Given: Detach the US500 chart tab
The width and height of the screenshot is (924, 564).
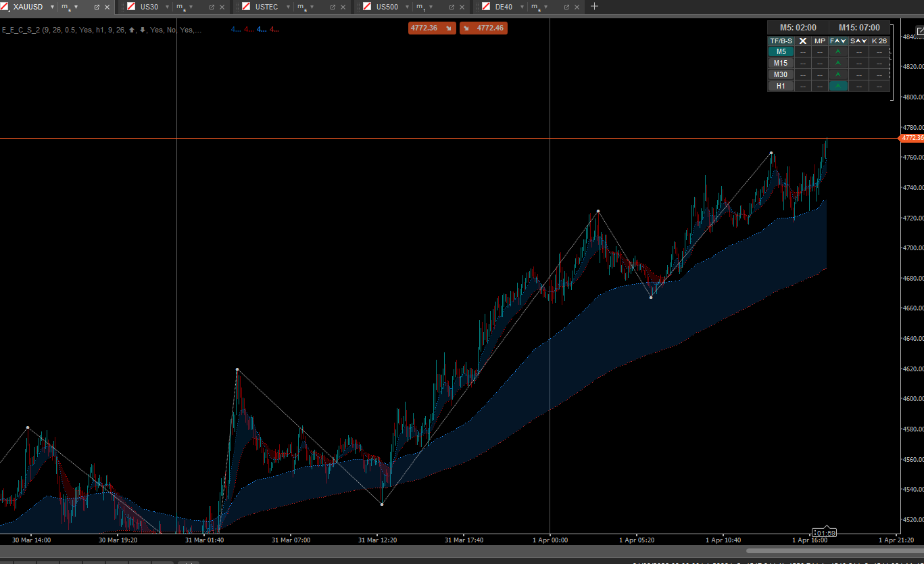Looking at the screenshot, I should (x=452, y=7).
